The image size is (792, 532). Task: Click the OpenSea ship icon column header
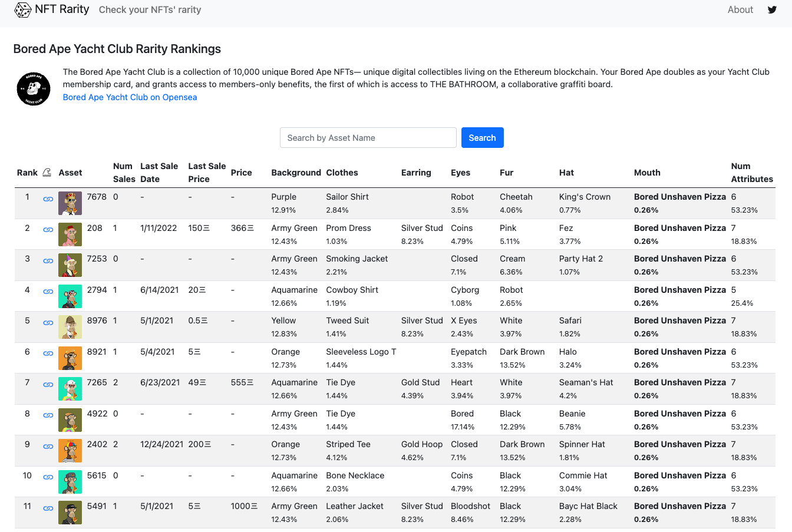click(x=47, y=173)
